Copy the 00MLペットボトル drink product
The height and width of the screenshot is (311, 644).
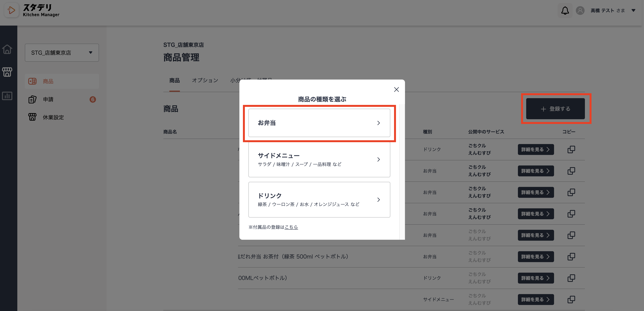[571, 278]
